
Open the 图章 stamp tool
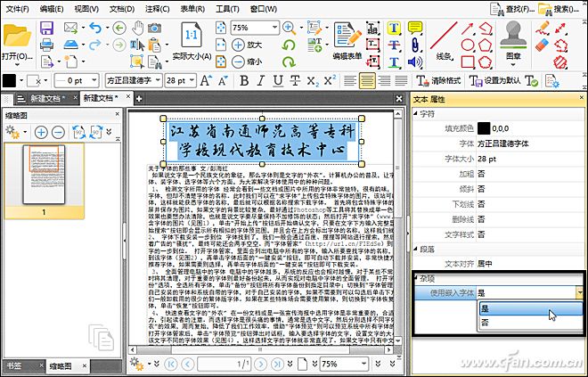click(x=513, y=42)
